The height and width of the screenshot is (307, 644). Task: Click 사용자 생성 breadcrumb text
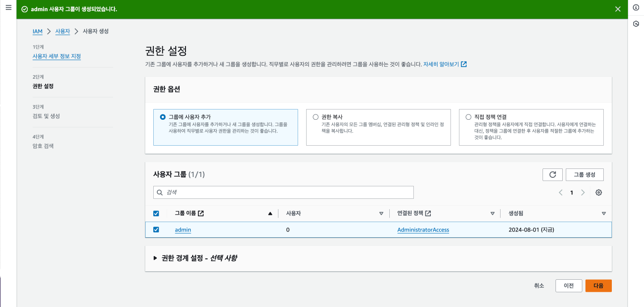click(96, 31)
